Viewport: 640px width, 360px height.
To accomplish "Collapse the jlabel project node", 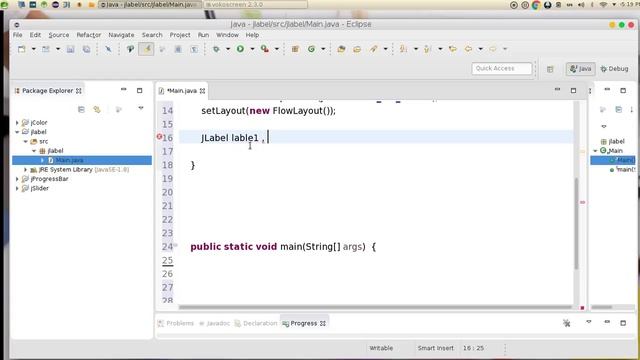I will click(x=17, y=132).
